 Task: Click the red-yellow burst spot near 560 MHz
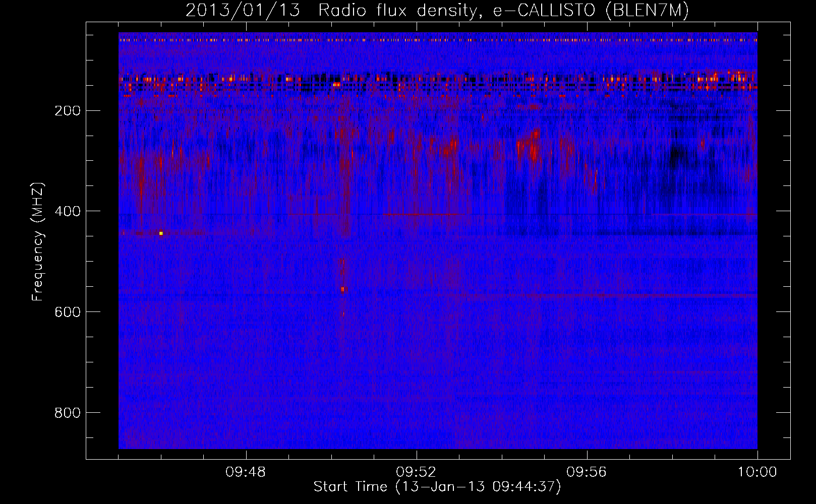(x=343, y=289)
